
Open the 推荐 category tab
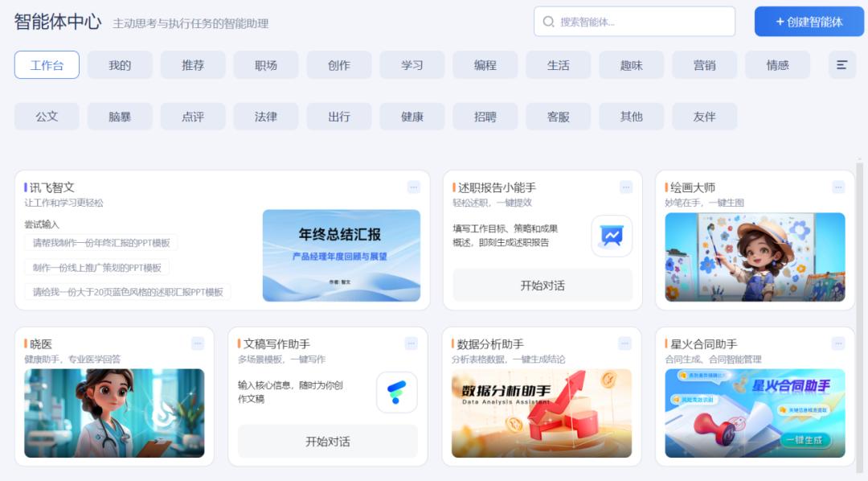(x=193, y=65)
